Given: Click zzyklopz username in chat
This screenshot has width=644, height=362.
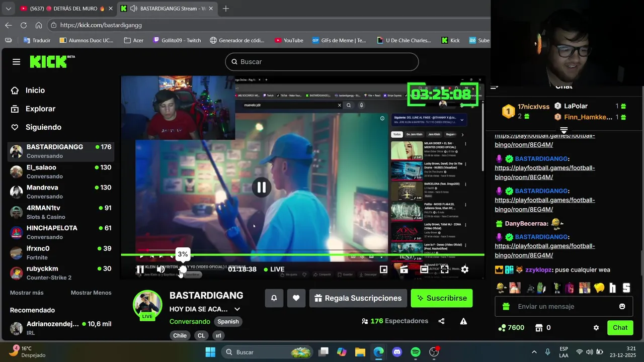Looking at the screenshot, I should click(x=538, y=270).
